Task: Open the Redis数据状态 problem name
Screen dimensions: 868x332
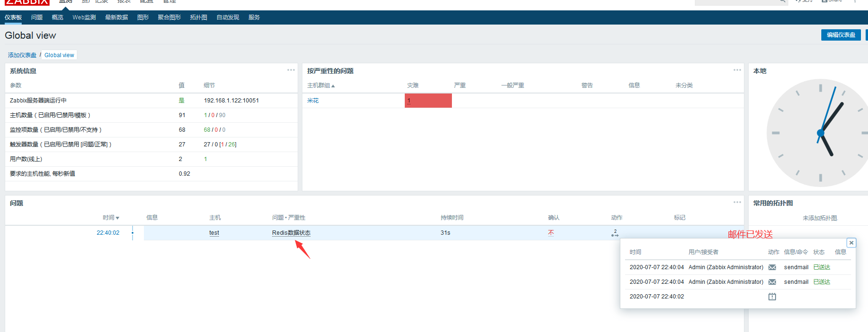Action: [291, 233]
